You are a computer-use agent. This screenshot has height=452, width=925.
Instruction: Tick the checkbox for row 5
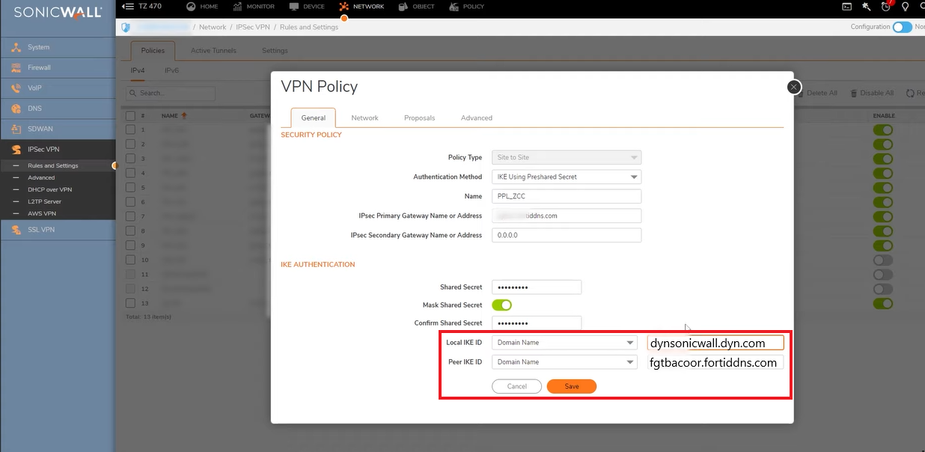click(x=130, y=188)
